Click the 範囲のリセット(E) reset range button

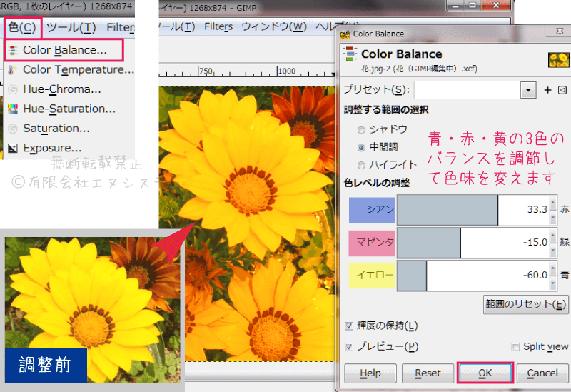click(525, 304)
